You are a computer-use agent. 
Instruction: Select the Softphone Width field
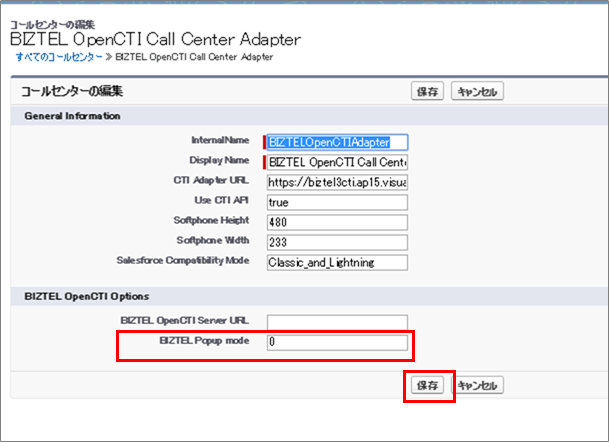tap(337, 242)
